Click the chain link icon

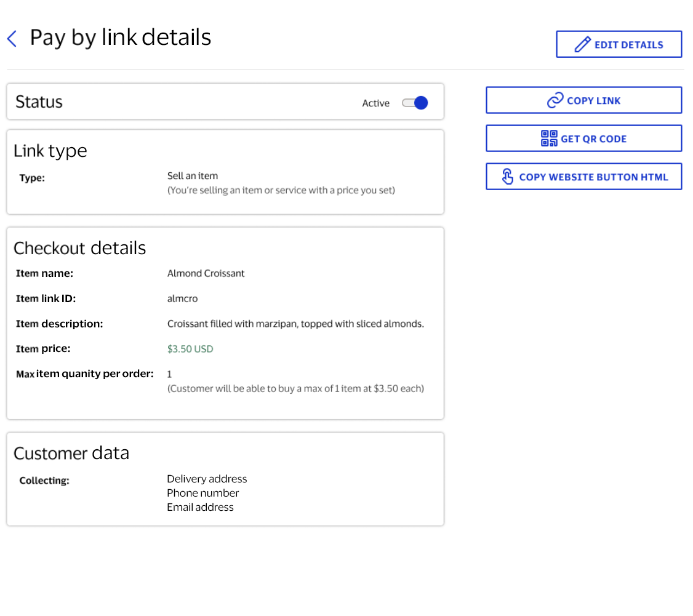[555, 100]
